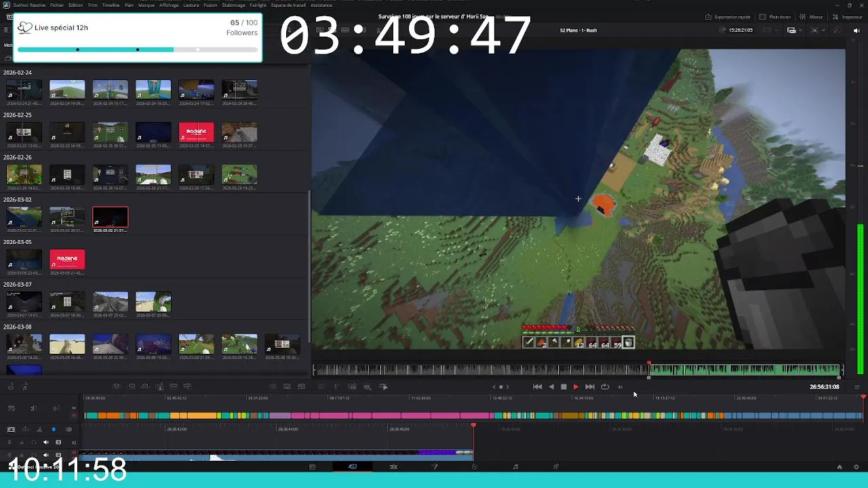The width and height of the screenshot is (868, 488).
Task: Jump to the last frame of the timeline
Action: [590, 387]
